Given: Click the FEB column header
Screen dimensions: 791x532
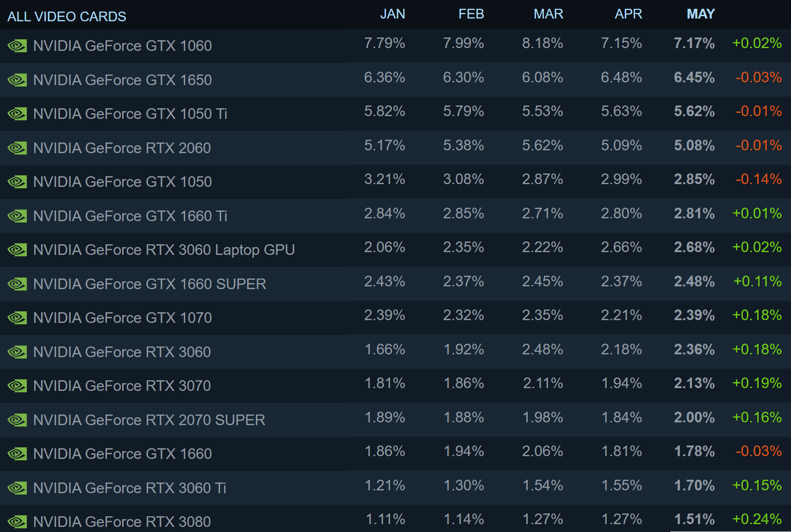Looking at the screenshot, I should (x=471, y=14).
